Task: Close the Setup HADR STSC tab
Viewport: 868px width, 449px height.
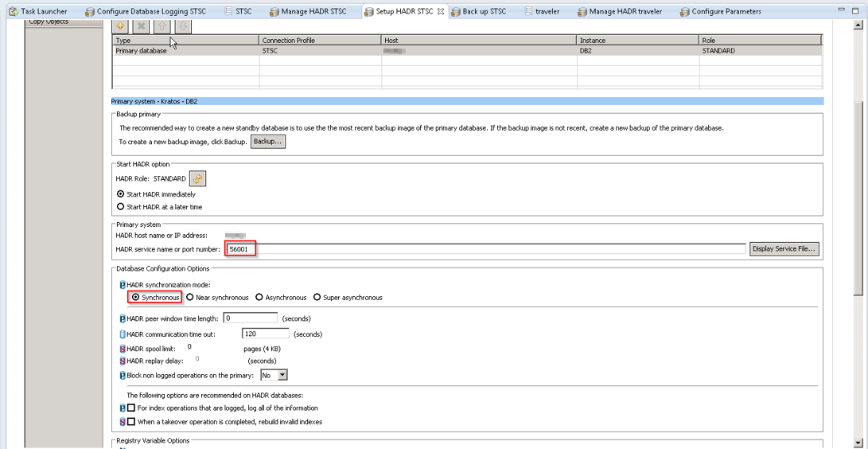Action: coord(441,12)
